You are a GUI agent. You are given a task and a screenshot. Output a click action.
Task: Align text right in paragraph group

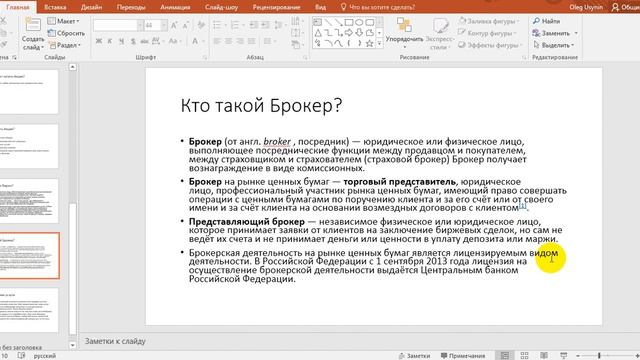point(240,41)
